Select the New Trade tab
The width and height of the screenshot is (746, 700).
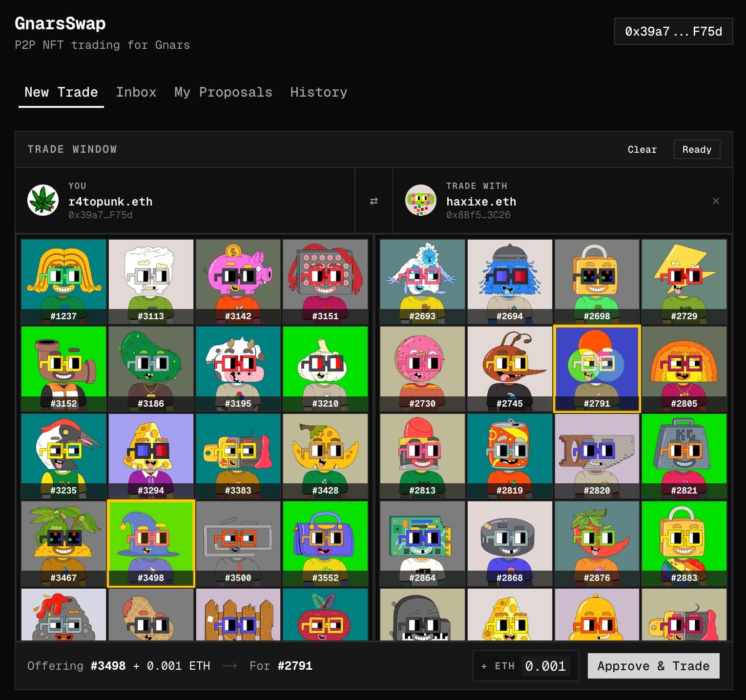pyautogui.click(x=60, y=92)
